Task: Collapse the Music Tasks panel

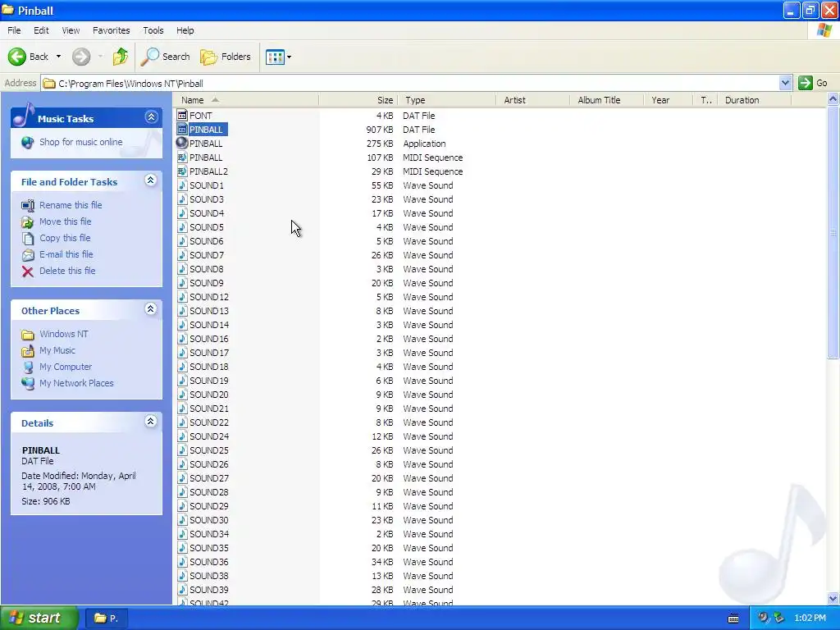Action: coord(152,117)
